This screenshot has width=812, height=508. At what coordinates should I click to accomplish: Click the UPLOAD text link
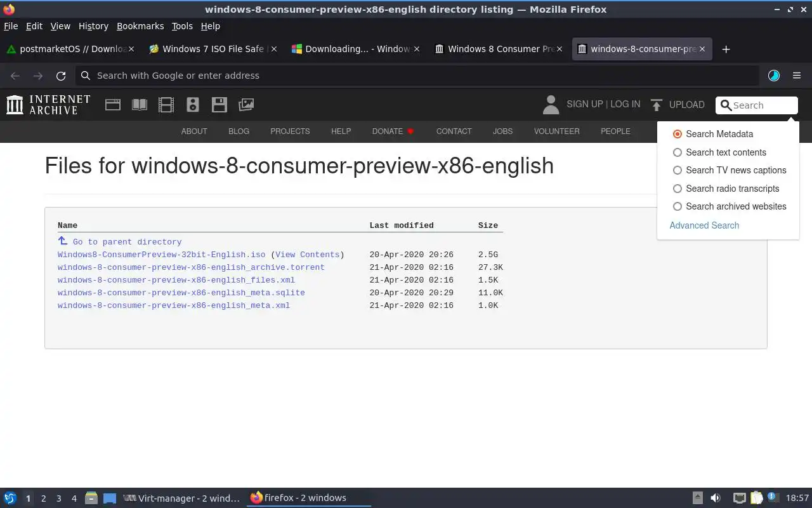[x=687, y=105]
